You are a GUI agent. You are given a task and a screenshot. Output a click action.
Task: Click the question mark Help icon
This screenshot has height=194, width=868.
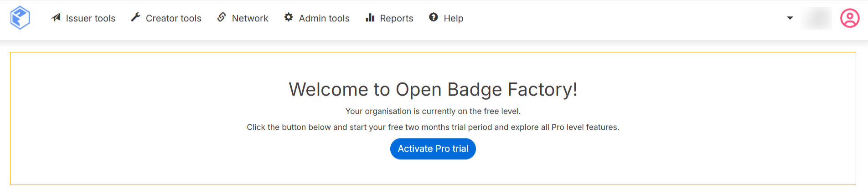click(x=434, y=17)
